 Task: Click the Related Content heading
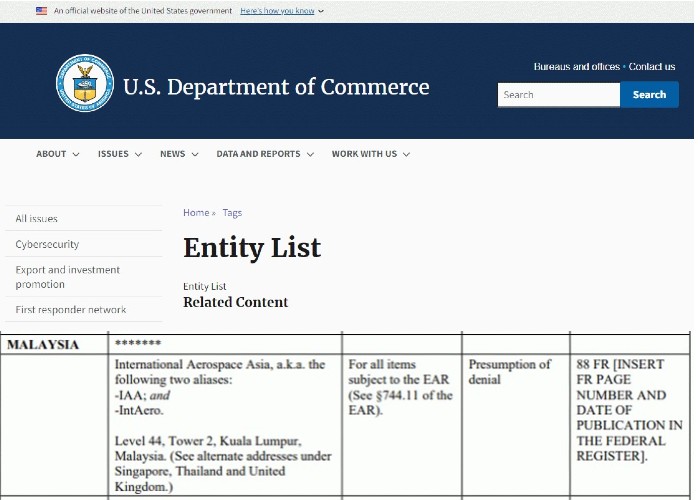pos(235,302)
